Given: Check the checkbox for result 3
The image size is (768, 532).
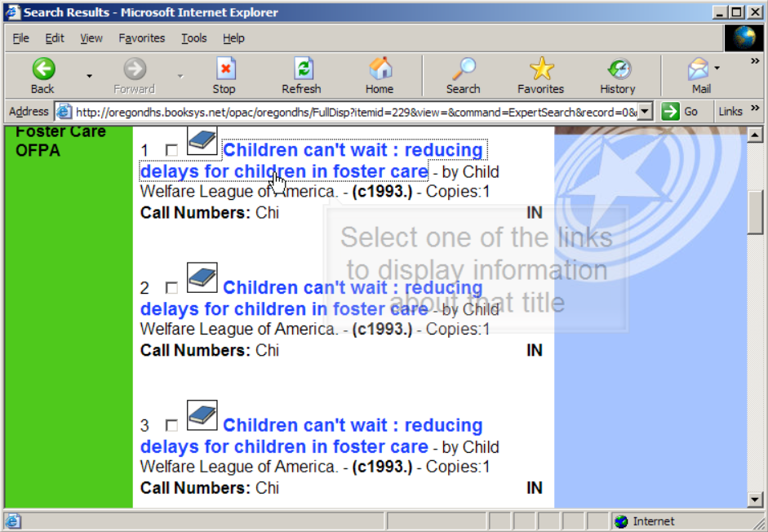Looking at the screenshot, I should coord(171,426).
